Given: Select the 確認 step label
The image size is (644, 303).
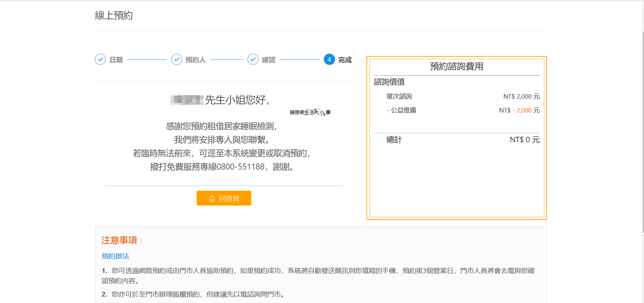Looking at the screenshot, I should [x=268, y=60].
